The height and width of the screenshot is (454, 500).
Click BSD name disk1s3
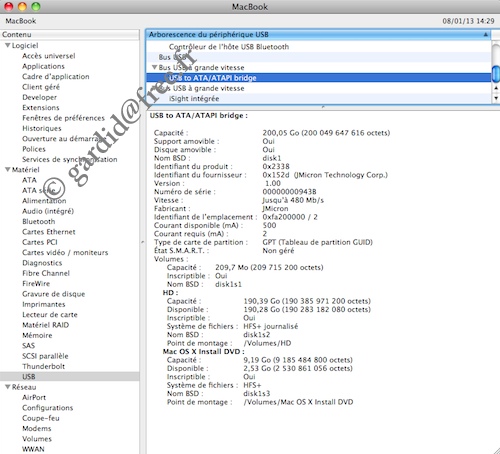[x=257, y=393]
